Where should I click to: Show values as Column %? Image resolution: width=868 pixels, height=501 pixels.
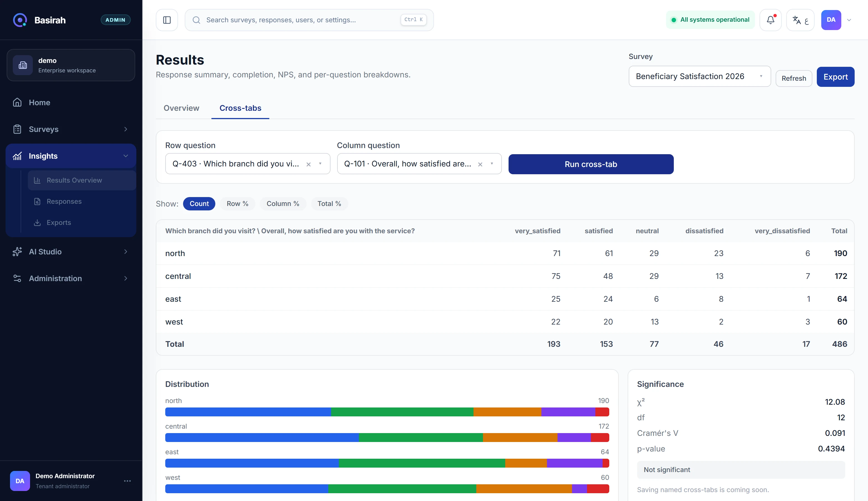click(x=283, y=204)
